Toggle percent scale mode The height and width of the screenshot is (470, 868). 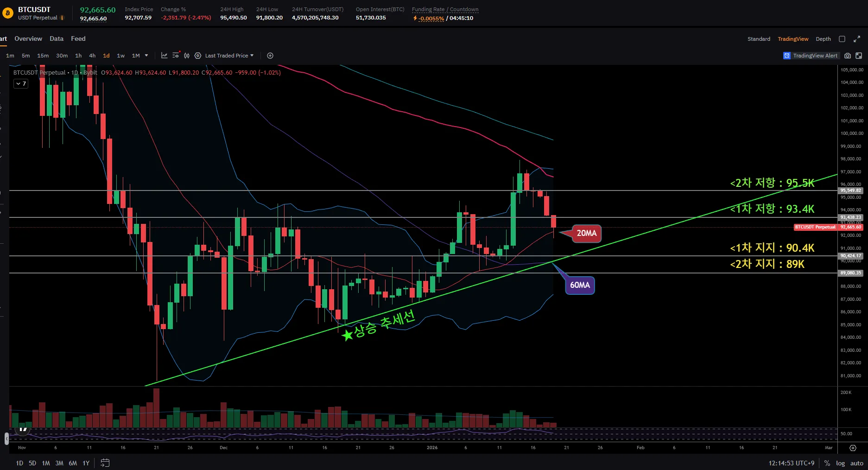[827, 463]
